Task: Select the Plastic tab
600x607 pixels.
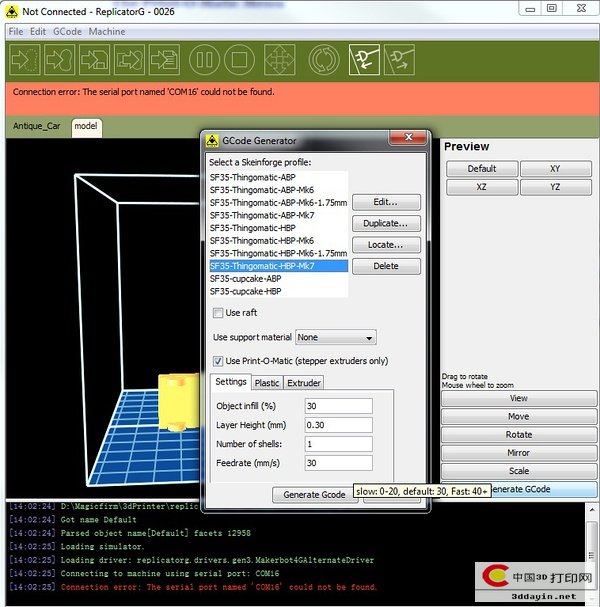Action: coord(267,383)
